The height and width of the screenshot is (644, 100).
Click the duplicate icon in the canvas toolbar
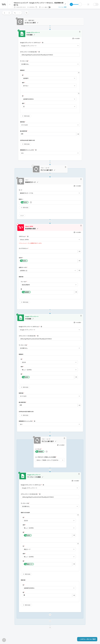pos(27,13)
